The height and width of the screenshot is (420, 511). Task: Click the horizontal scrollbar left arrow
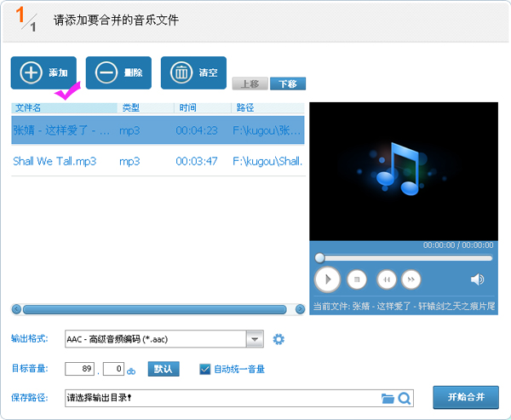(16, 309)
